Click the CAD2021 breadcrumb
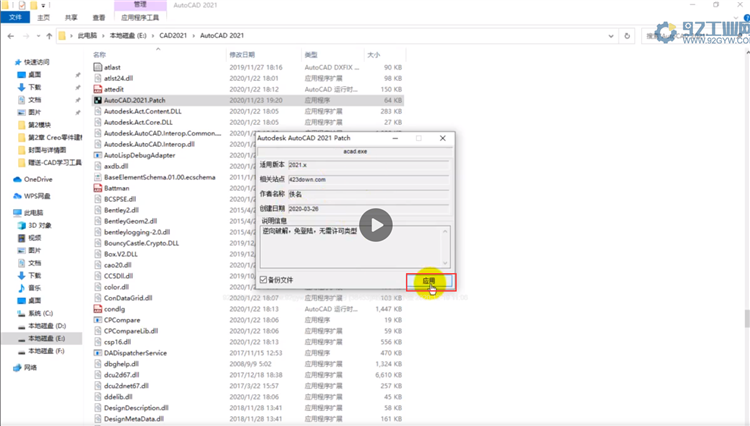 point(173,36)
